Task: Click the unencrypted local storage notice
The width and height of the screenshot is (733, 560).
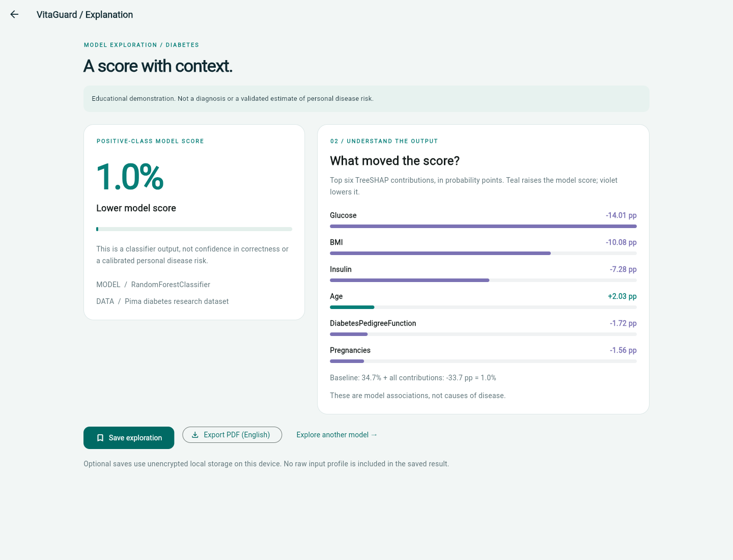Action: (x=266, y=464)
